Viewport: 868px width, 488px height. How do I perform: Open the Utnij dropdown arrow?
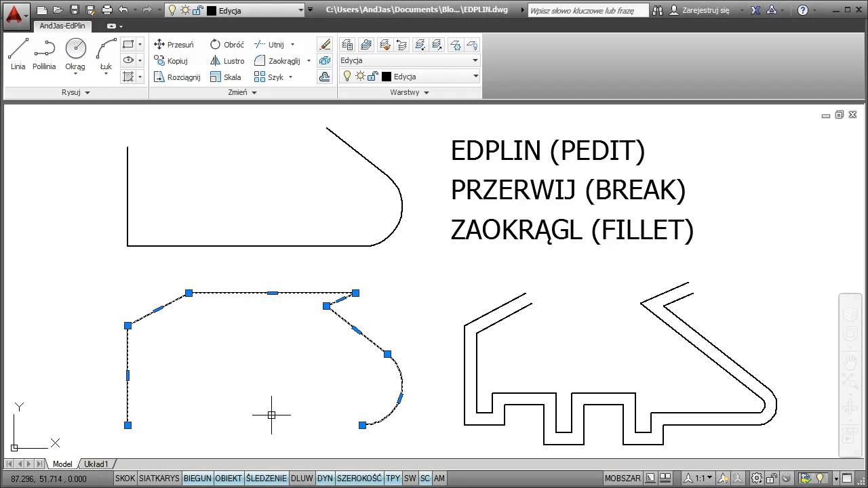click(x=293, y=45)
